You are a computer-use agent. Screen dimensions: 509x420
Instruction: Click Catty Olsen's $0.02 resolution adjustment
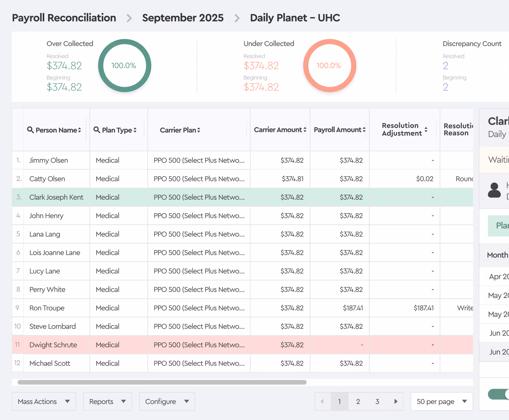425,179
